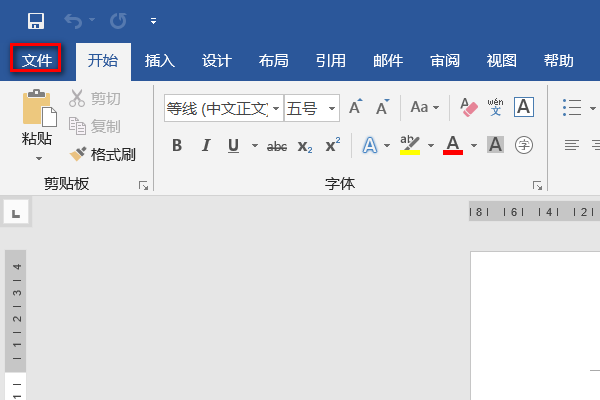Expand the 粘贴 paste options arrow

click(x=39, y=158)
